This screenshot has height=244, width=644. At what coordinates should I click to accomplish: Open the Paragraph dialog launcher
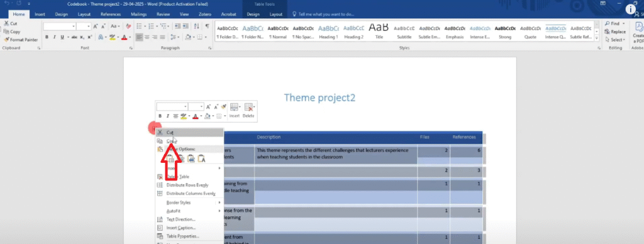point(209,48)
